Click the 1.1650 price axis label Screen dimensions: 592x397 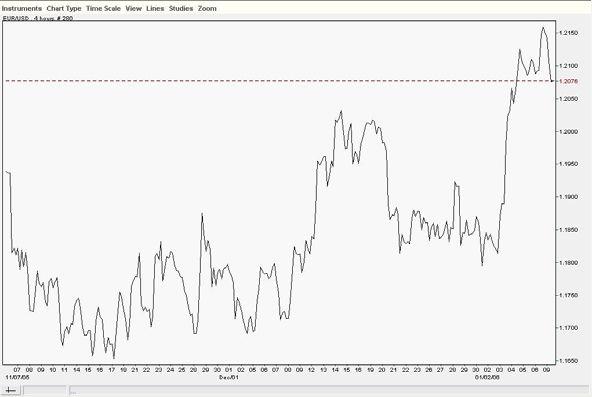point(569,361)
